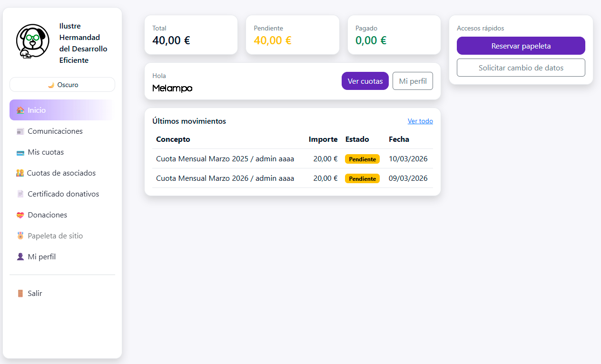This screenshot has width=601, height=364.
Task: Click 'Cuota Mensual Marzo 2026 / admin aaaa'
Action: click(225, 178)
